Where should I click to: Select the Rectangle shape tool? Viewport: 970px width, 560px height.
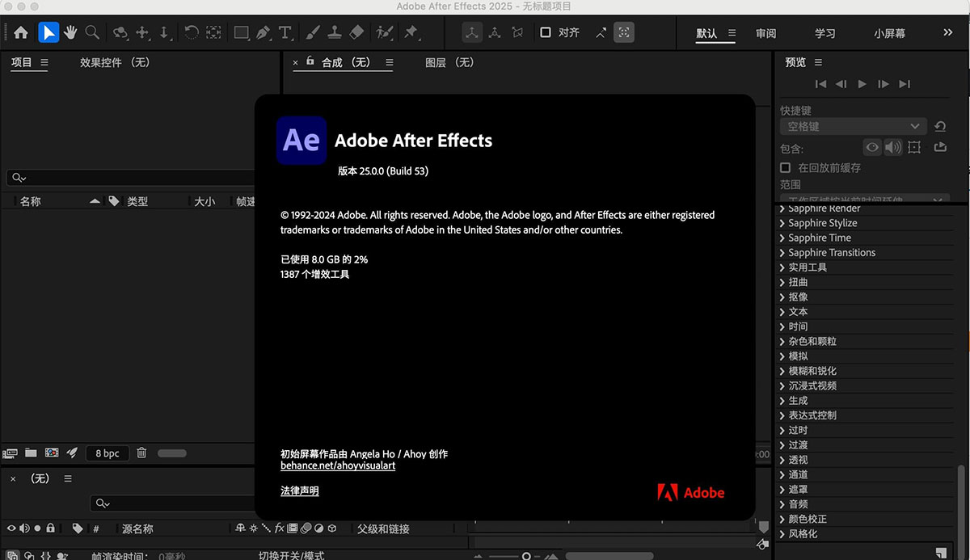click(x=242, y=32)
